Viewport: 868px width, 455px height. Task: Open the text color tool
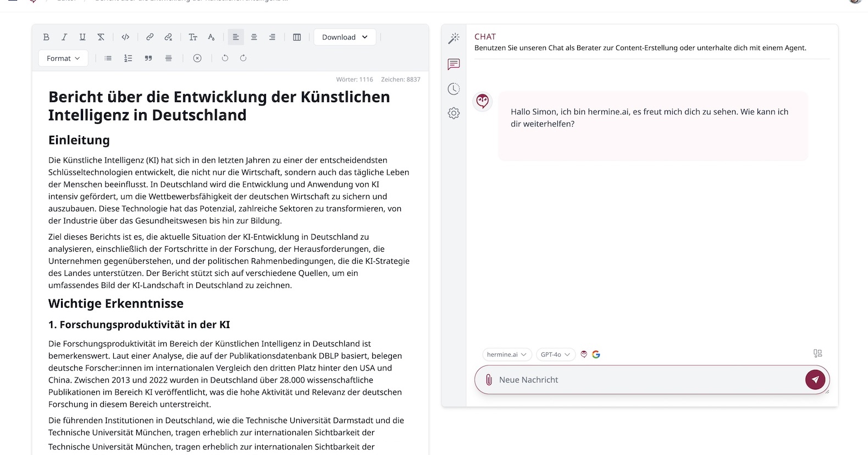[x=211, y=37]
